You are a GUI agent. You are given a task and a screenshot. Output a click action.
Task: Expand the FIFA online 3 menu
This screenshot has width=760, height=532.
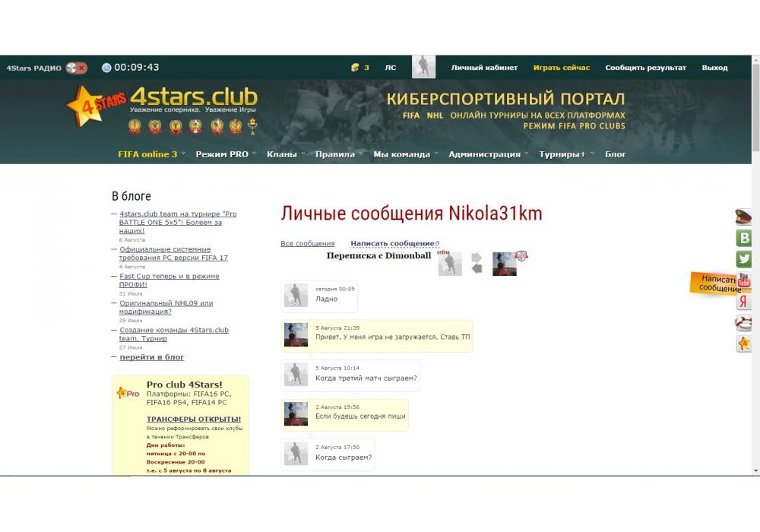[x=147, y=154]
